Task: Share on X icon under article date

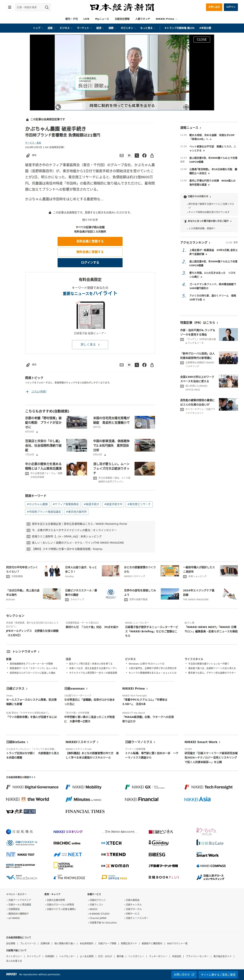Action: (x=137, y=155)
